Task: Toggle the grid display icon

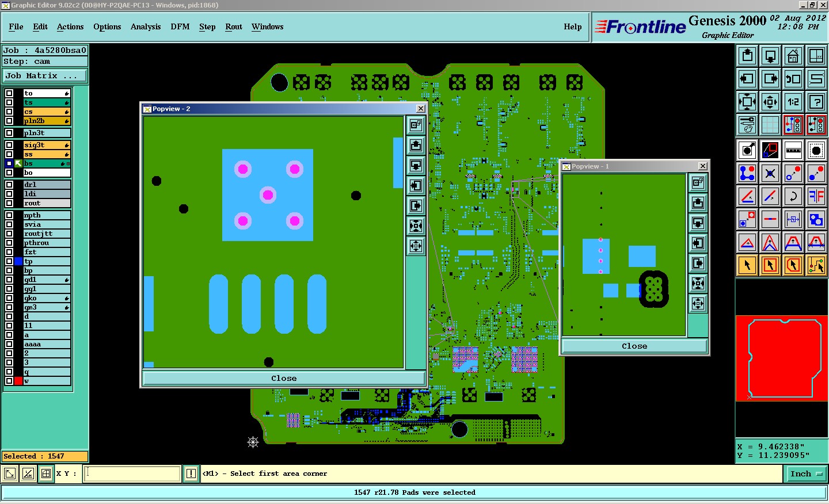Action: click(770, 125)
